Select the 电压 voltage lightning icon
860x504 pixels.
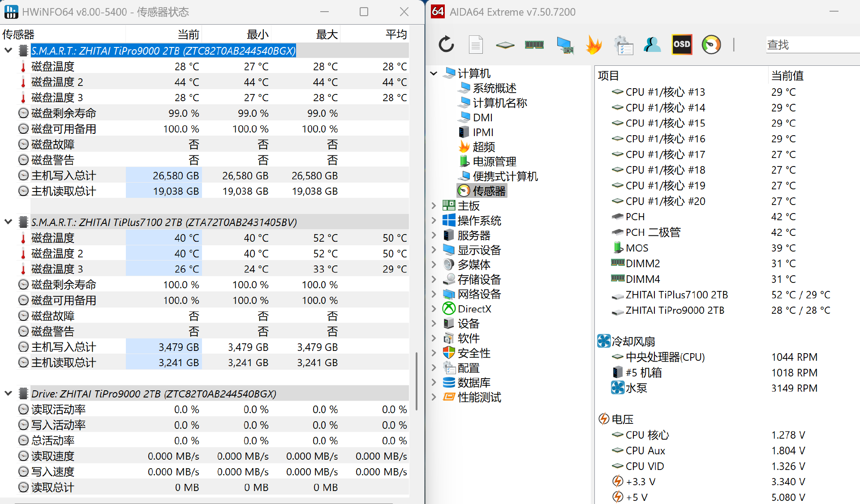604,419
